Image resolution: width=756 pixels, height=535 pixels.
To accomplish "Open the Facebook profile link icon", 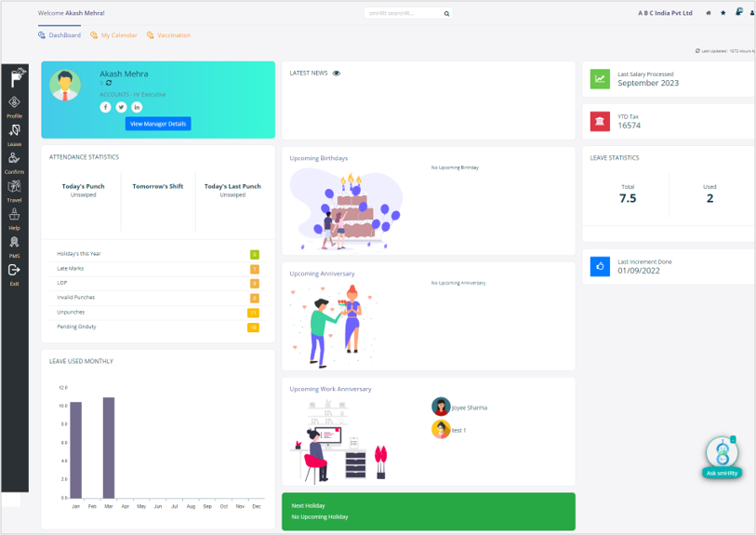I will click(106, 107).
